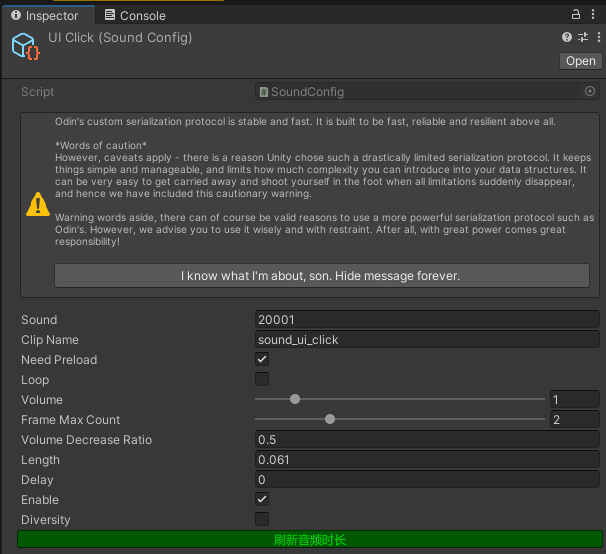This screenshot has height=554, width=606.
Task: Tick the Diversity checkbox
Action: click(x=262, y=519)
